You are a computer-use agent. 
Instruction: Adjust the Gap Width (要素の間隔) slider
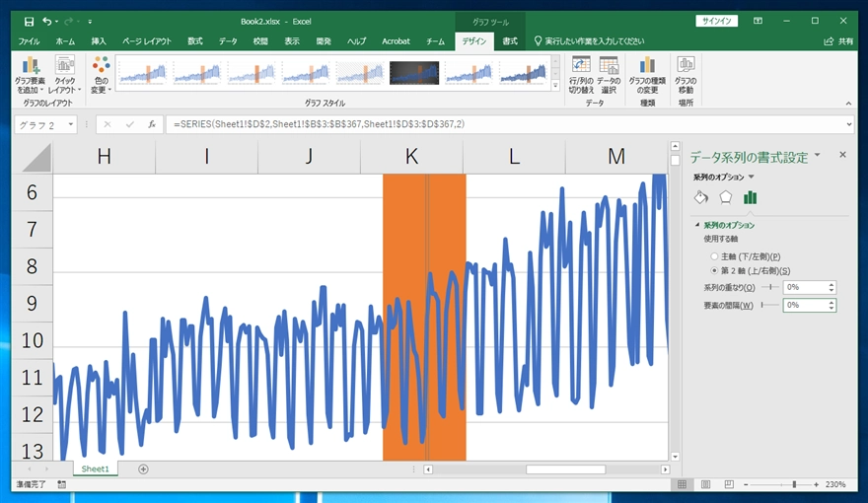click(770, 305)
